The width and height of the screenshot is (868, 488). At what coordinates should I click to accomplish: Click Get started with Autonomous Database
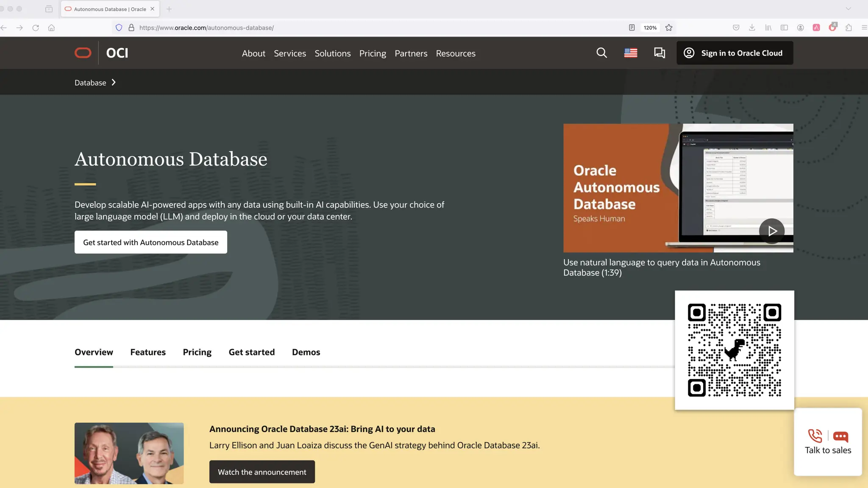pyautogui.click(x=151, y=242)
